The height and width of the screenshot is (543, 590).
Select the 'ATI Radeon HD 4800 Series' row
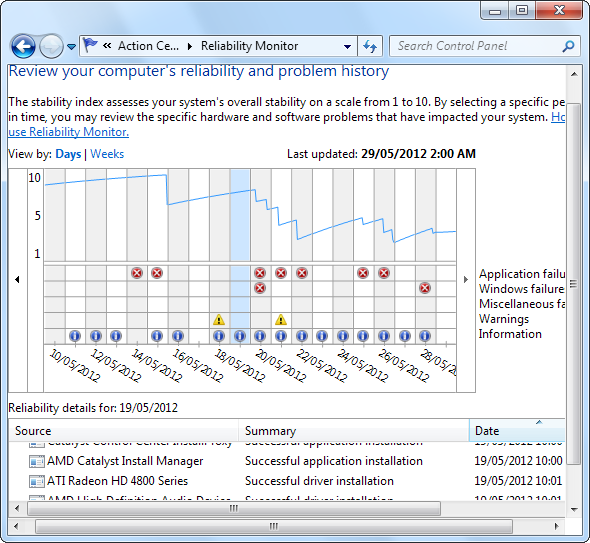coord(286,481)
